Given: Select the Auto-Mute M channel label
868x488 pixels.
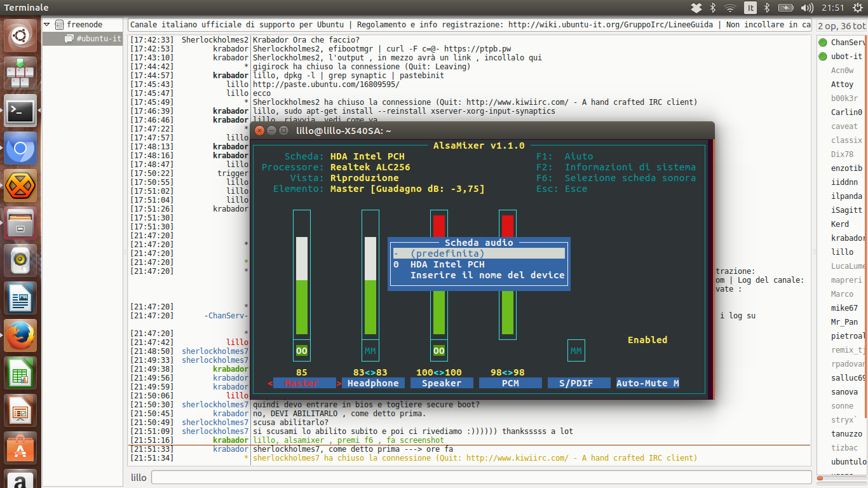Looking at the screenshot, I should (x=648, y=383).
